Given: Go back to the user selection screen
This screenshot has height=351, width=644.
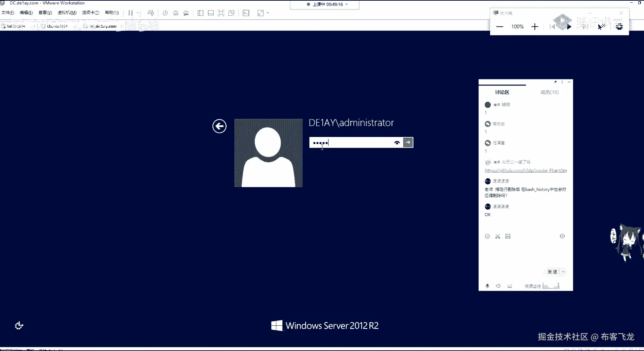Looking at the screenshot, I should [220, 126].
